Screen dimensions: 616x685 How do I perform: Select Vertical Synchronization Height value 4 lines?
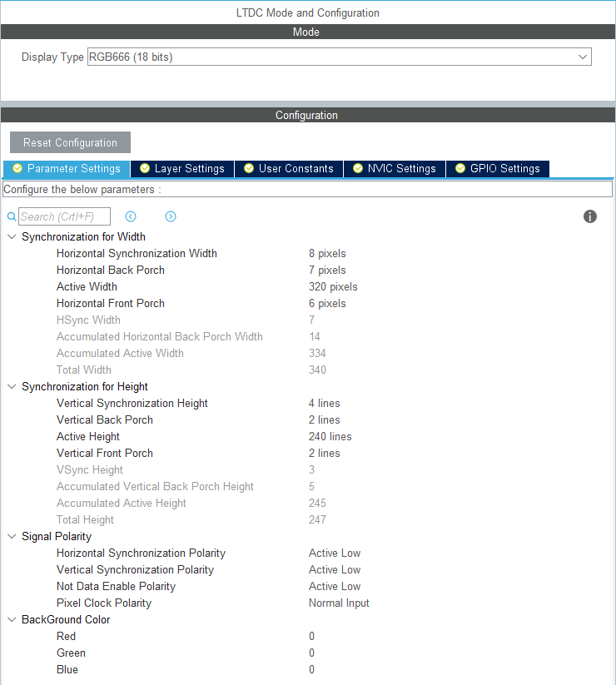point(324,403)
